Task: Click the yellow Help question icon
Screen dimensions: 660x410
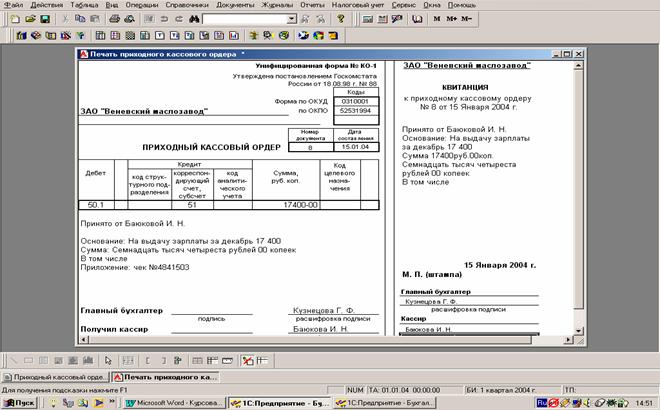Action: click(342, 19)
